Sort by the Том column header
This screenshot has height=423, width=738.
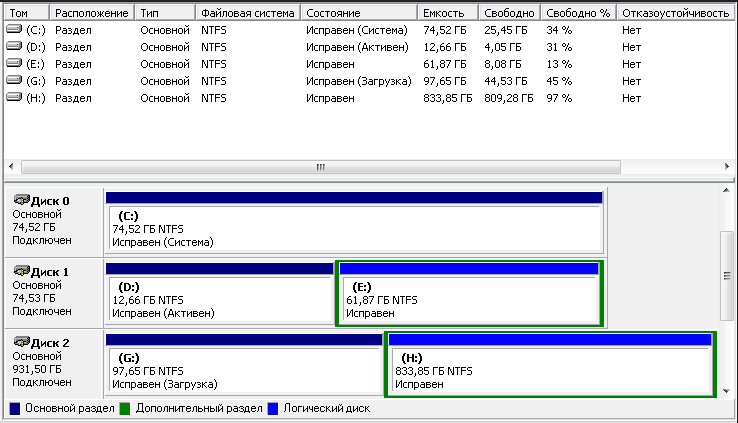point(25,13)
